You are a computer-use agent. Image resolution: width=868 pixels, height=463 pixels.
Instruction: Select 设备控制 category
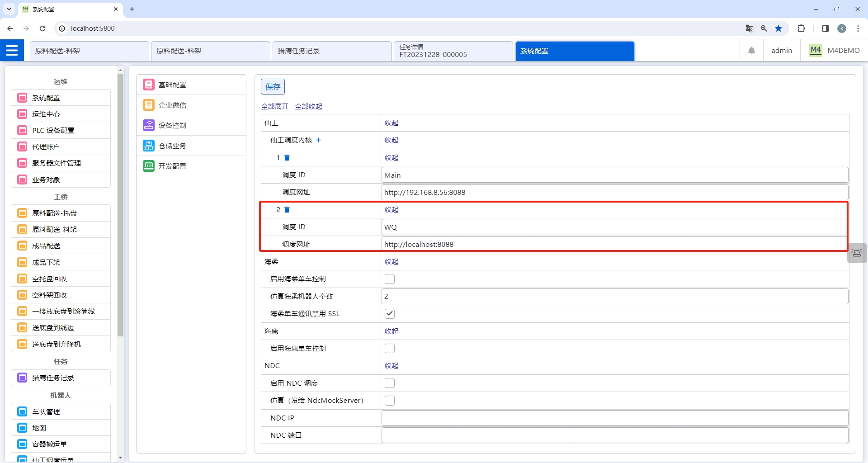tap(191, 125)
